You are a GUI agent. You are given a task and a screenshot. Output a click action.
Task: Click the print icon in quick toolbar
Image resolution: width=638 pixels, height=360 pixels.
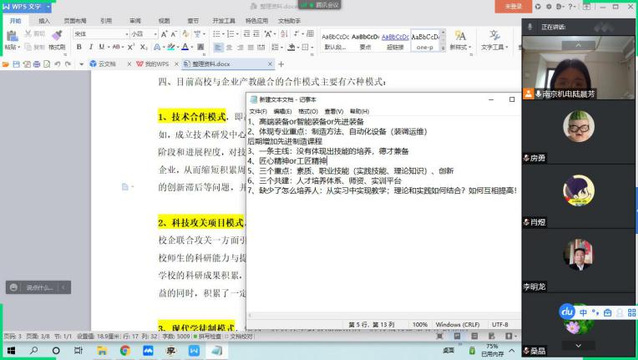(37, 64)
